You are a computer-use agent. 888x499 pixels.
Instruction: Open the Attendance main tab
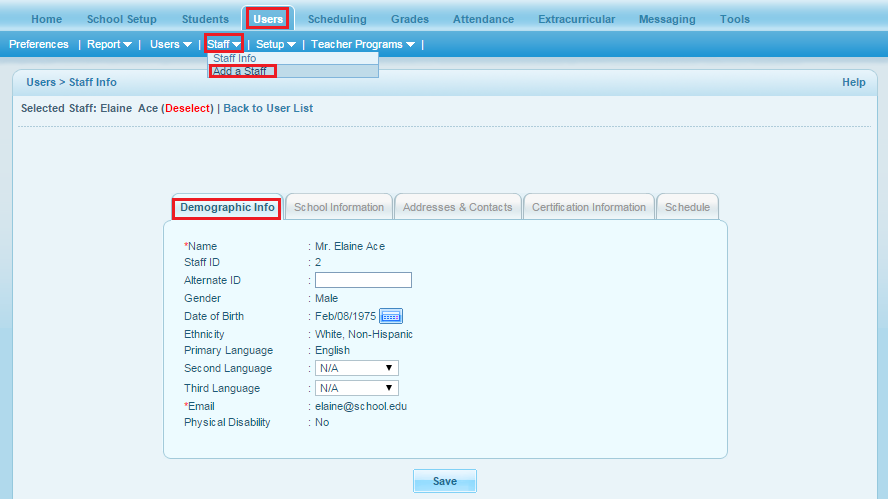point(483,19)
